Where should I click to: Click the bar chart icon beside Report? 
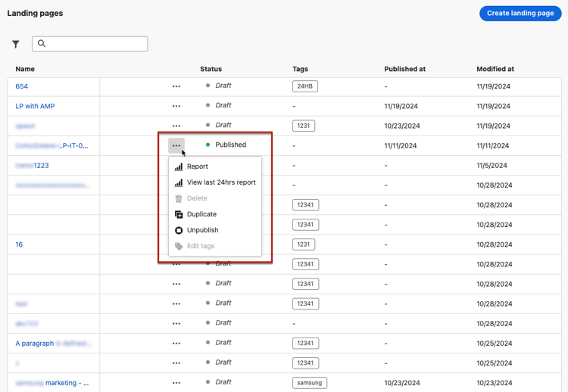pyautogui.click(x=179, y=166)
